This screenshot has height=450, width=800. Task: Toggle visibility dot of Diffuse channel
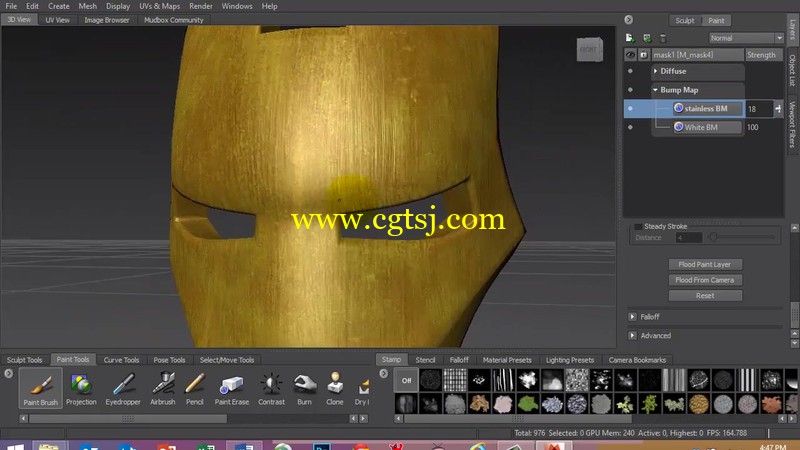[630, 71]
